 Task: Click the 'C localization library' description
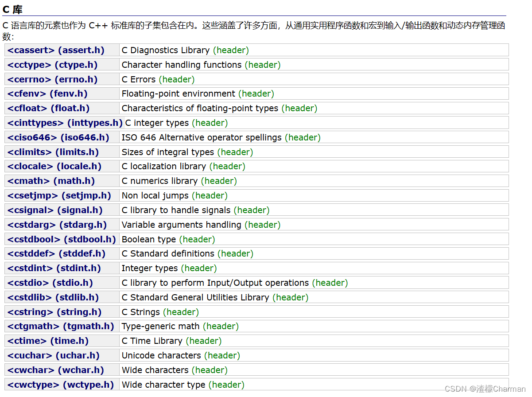(x=164, y=166)
